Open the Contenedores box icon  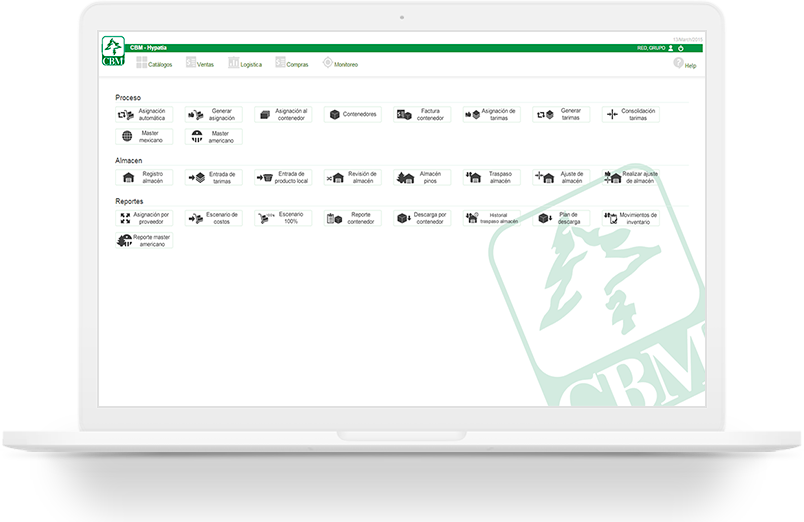click(335, 114)
